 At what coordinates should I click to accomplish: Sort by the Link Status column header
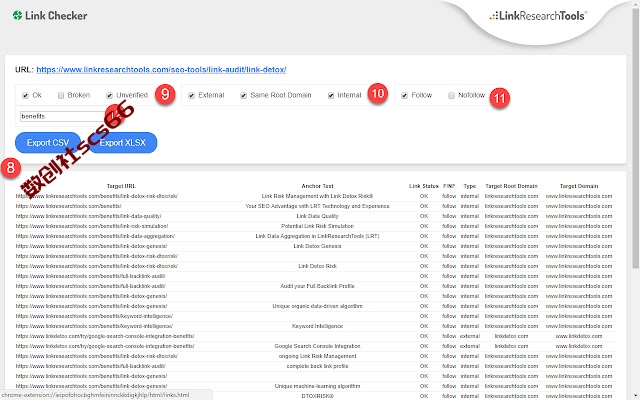pyautogui.click(x=424, y=186)
